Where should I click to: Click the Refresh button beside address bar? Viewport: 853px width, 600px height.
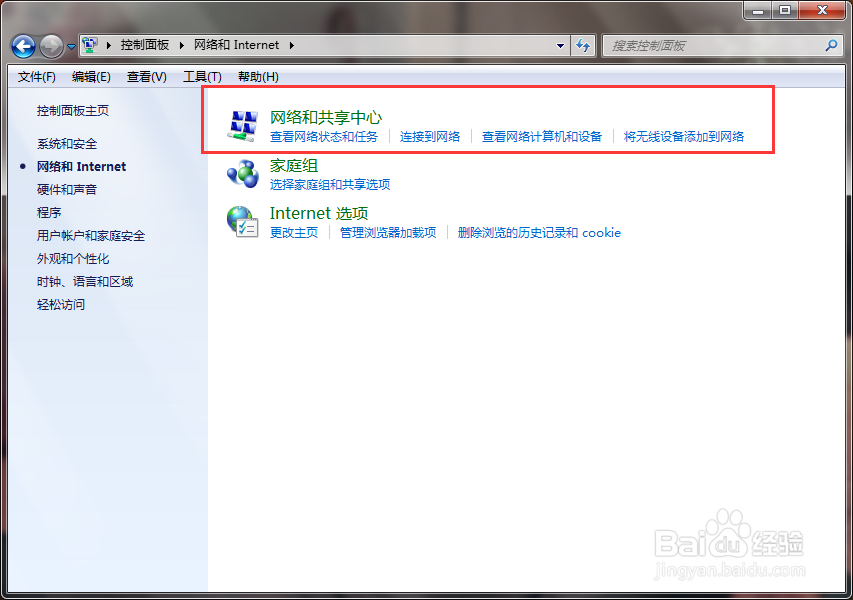pos(583,46)
